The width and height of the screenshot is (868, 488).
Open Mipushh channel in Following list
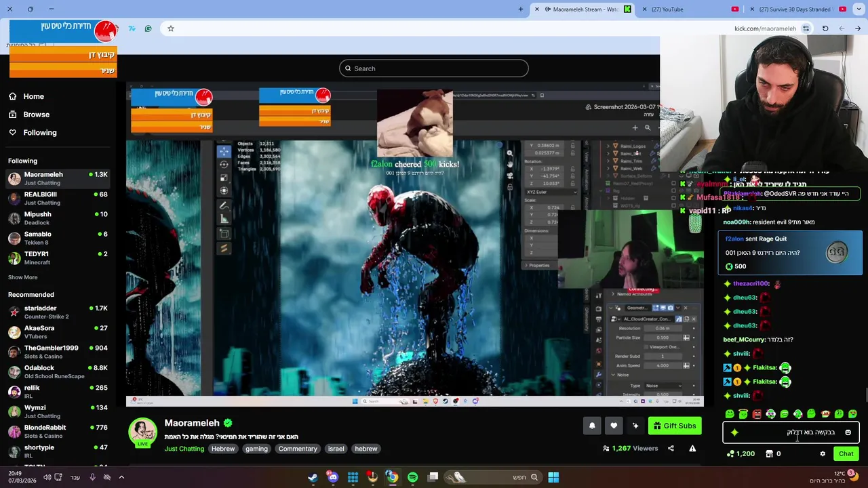tap(58, 218)
